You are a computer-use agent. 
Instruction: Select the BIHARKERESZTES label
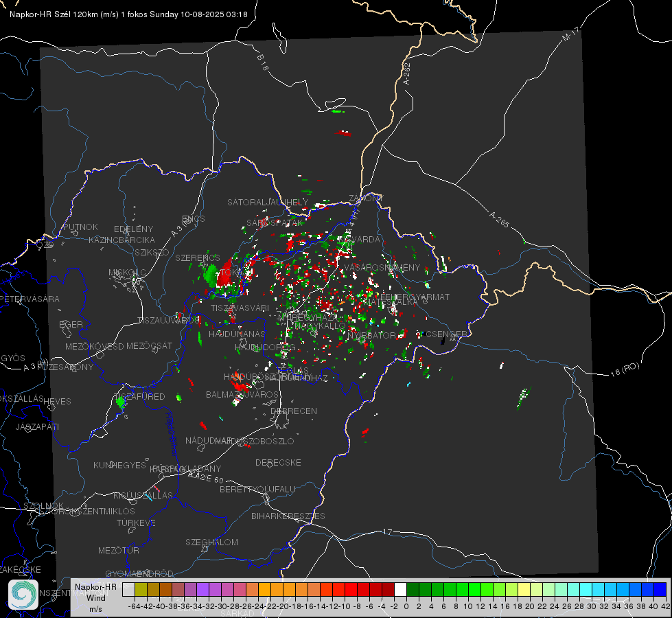(288, 516)
